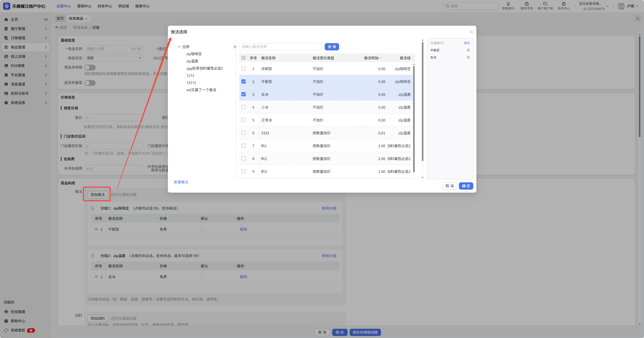Collapse the left sidebar arrow icon
This screenshot has height=338, width=644.
46,20
